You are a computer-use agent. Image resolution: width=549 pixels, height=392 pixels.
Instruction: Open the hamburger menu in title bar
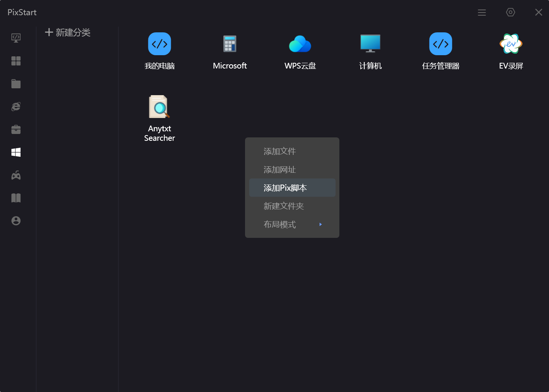tap(482, 13)
